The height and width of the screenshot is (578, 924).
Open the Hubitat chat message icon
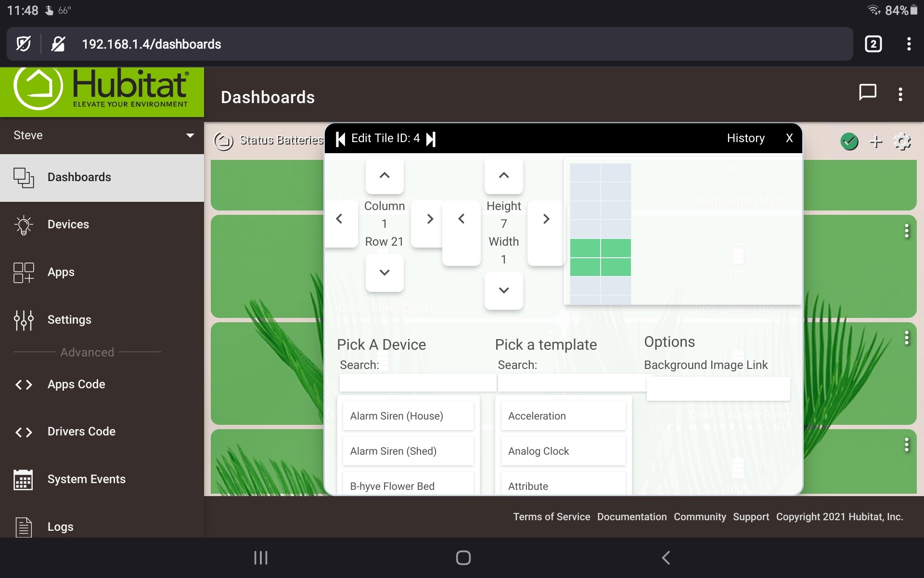pyautogui.click(x=868, y=92)
